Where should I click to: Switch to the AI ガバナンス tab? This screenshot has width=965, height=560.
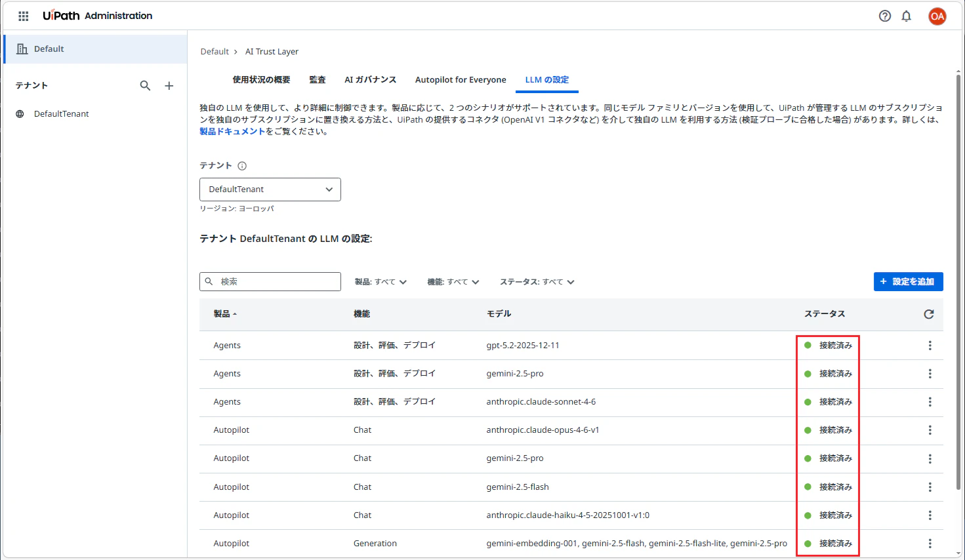[x=371, y=80]
